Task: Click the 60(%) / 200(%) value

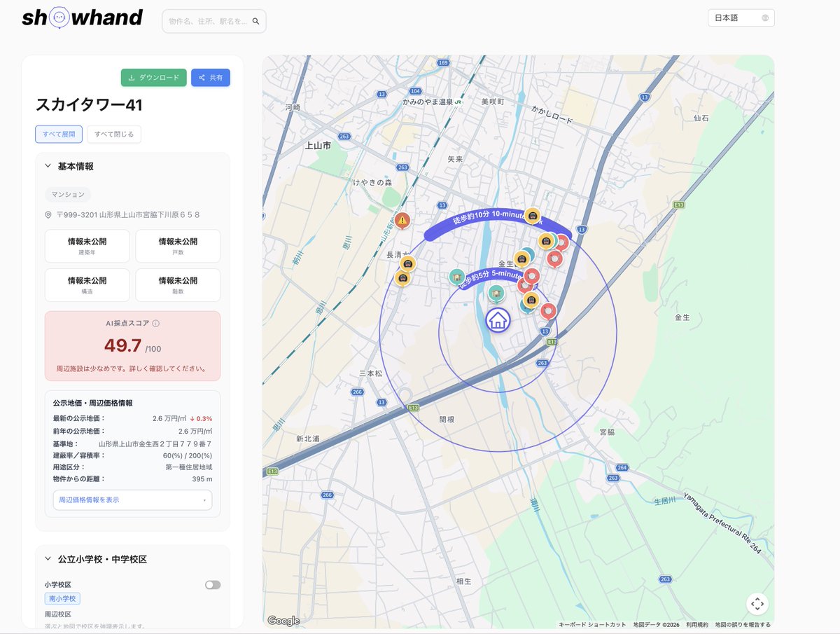Action: [188, 455]
